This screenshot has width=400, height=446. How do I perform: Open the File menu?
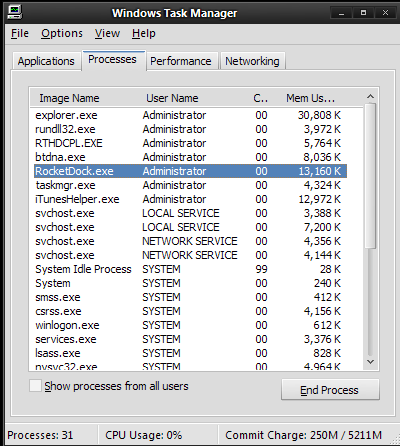tap(20, 33)
